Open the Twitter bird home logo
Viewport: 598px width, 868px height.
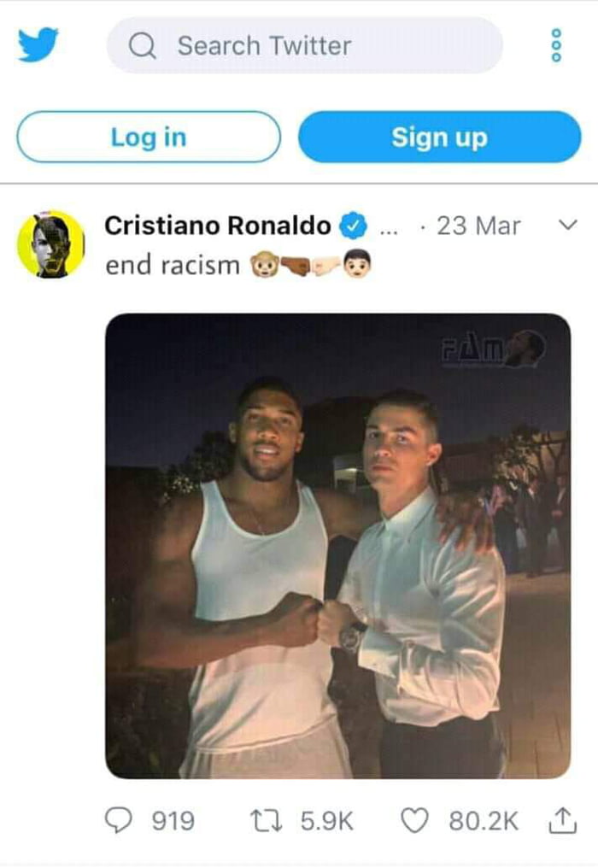pyautogui.click(x=38, y=44)
